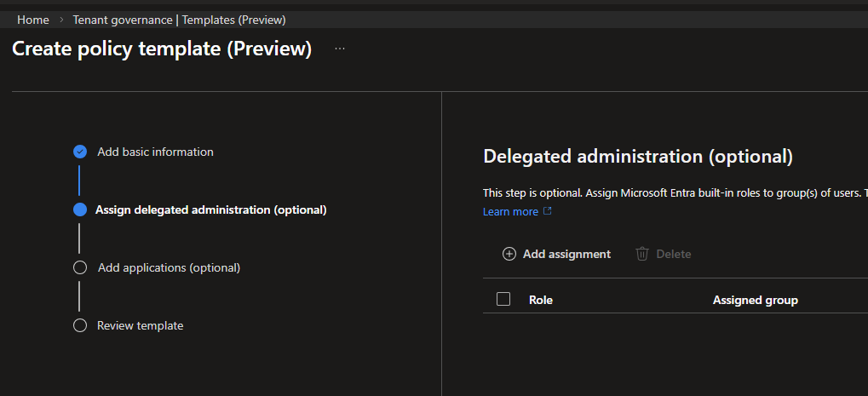Go to Add basic information step
This screenshot has width=868, height=396.
(155, 152)
